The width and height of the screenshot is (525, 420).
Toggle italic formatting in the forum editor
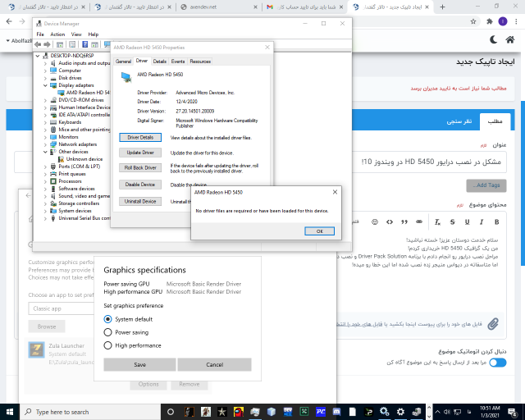tap(482, 221)
